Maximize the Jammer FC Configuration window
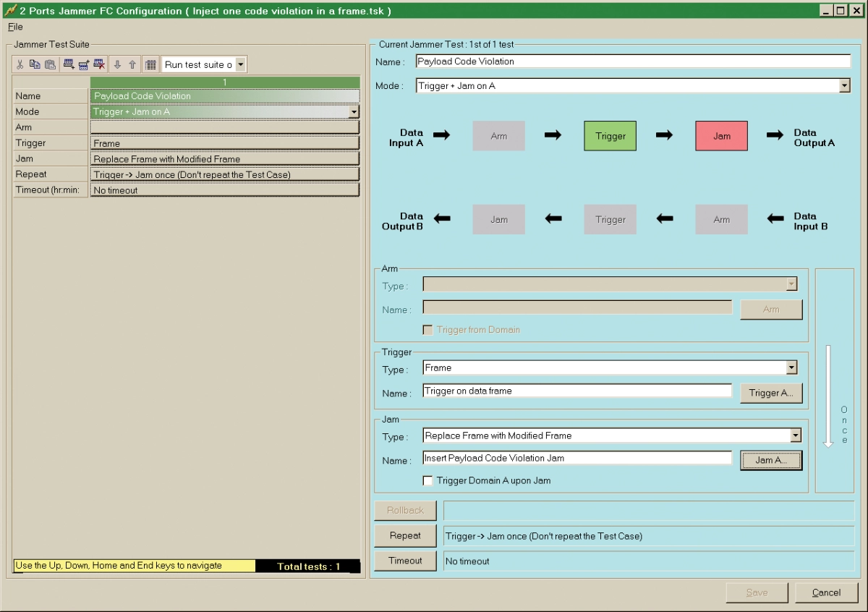This screenshot has height=612, width=868. (840, 10)
